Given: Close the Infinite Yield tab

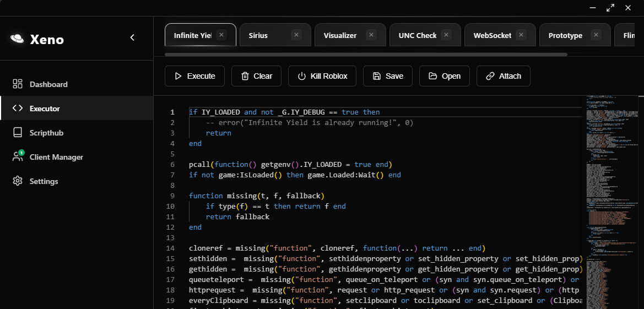Looking at the screenshot, I should pyautogui.click(x=221, y=35).
